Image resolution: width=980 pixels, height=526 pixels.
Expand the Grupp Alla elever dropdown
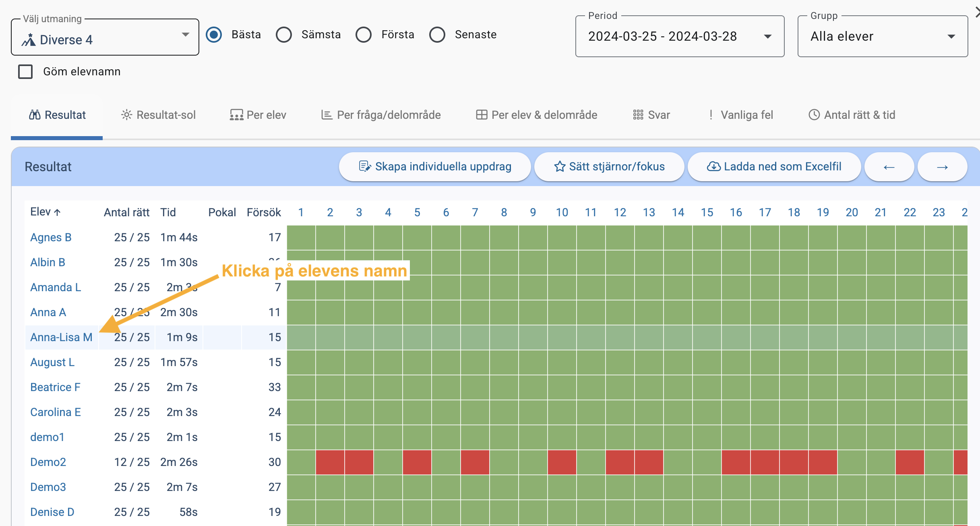coord(883,37)
